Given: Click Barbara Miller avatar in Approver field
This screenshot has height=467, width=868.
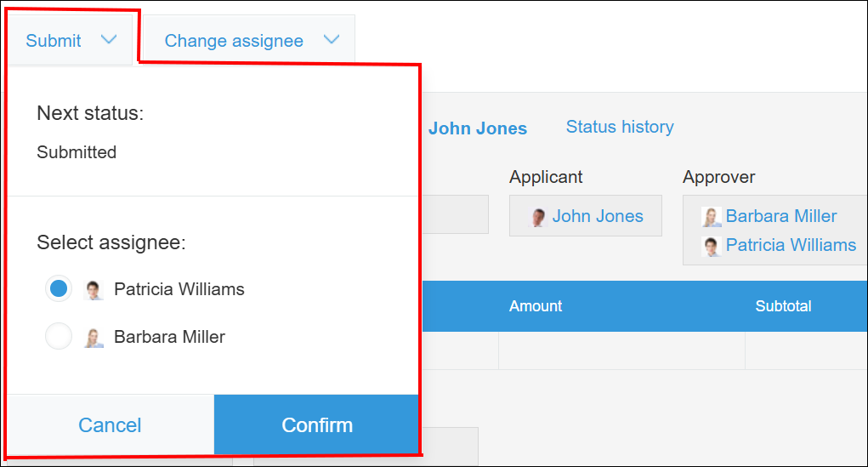Looking at the screenshot, I should (x=712, y=217).
